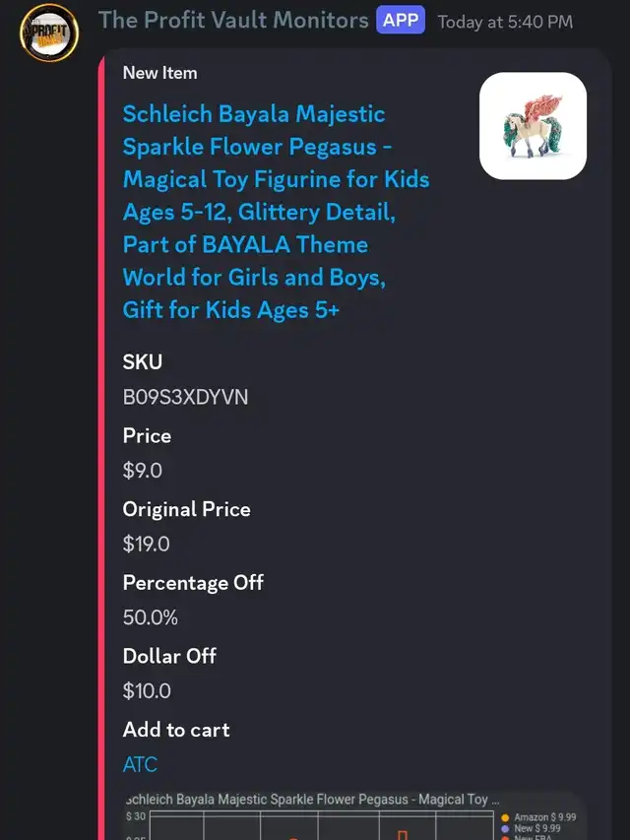This screenshot has height=840, width=630.
Task: Click The Profit Vault Monitors username
Action: pos(233,21)
